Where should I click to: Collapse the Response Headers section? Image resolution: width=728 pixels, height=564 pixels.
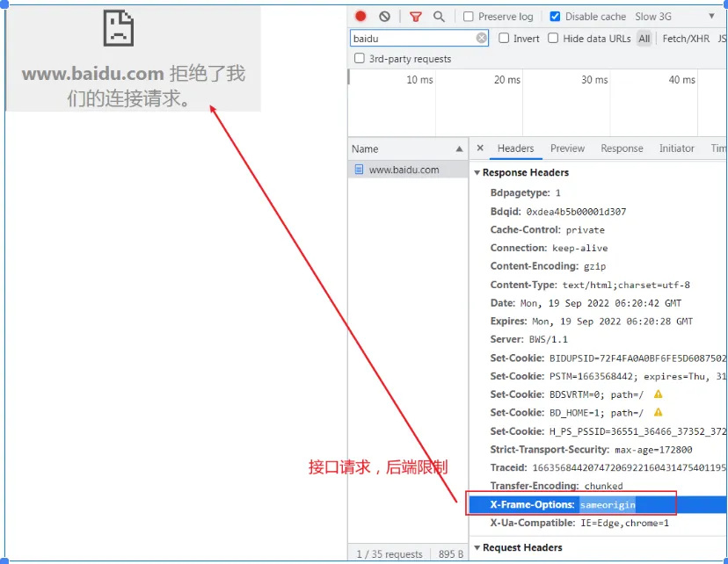click(477, 173)
